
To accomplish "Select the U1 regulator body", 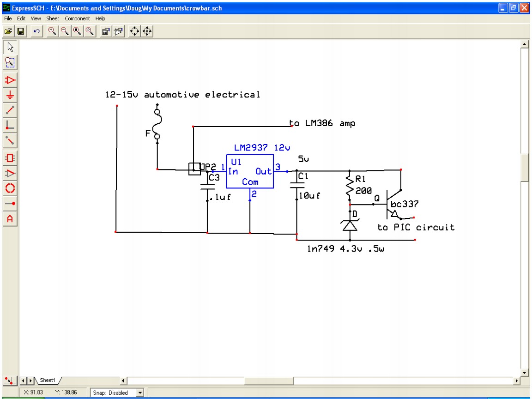I will point(250,171).
